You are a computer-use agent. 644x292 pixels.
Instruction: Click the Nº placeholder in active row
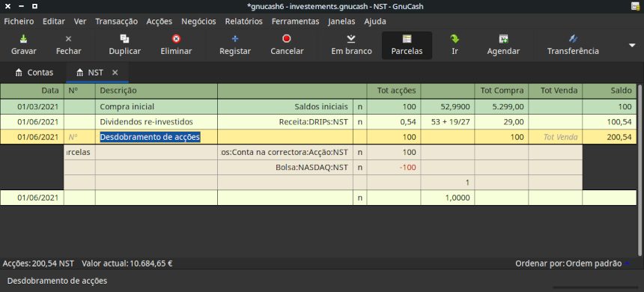(79, 137)
